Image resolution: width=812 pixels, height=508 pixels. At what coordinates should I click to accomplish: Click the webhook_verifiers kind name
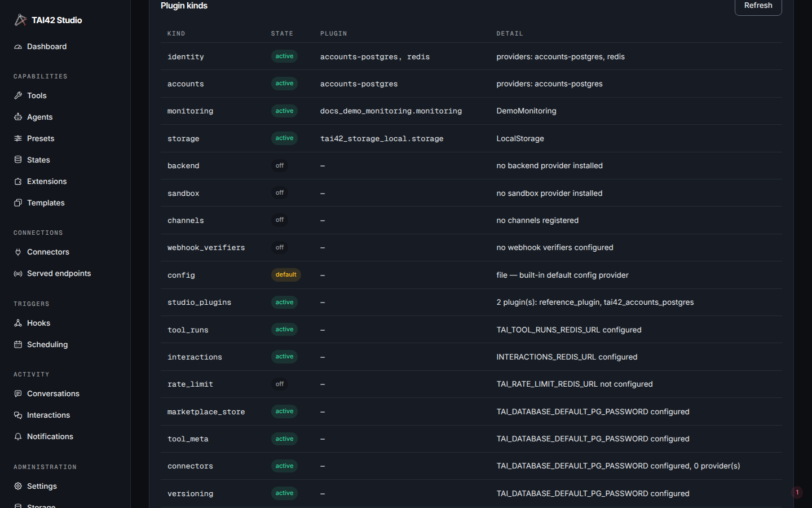pyautogui.click(x=206, y=248)
